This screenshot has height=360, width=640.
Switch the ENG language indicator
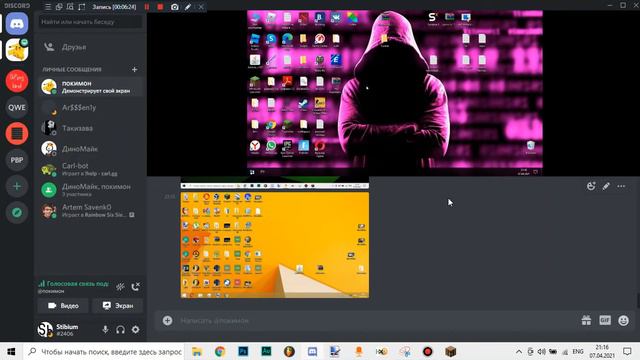point(578,351)
